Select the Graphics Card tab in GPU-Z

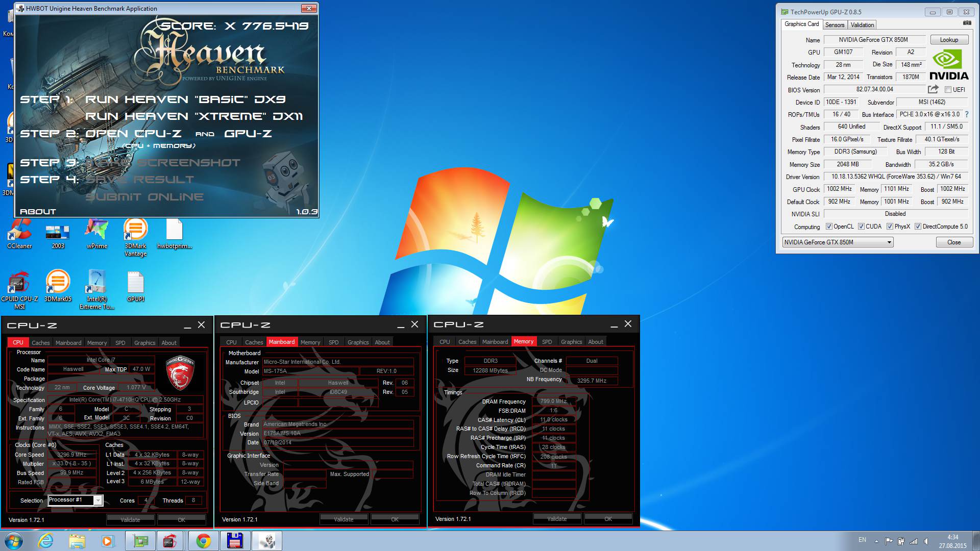pyautogui.click(x=801, y=24)
